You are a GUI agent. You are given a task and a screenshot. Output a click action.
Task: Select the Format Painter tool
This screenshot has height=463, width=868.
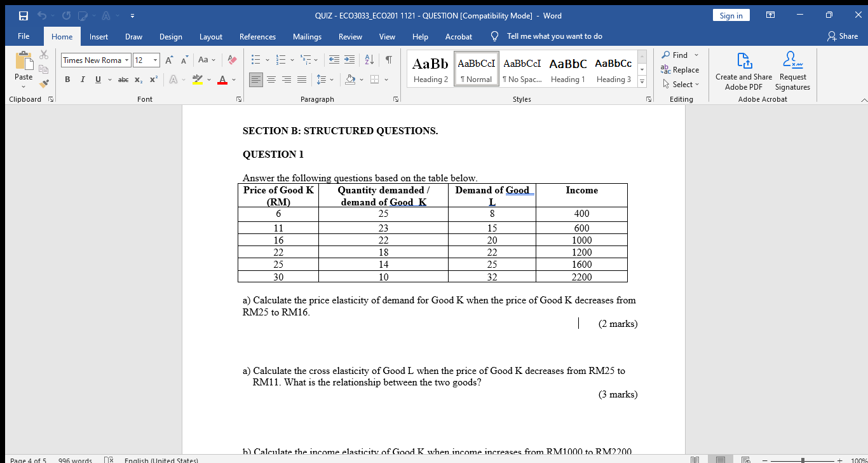(44, 83)
